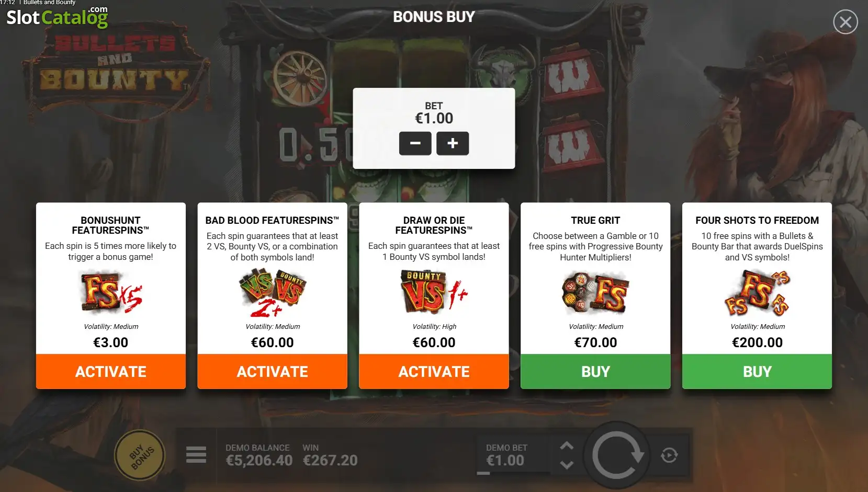Image resolution: width=868 pixels, height=492 pixels.
Task: Spin the reels with spin button
Action: (617, 455)
